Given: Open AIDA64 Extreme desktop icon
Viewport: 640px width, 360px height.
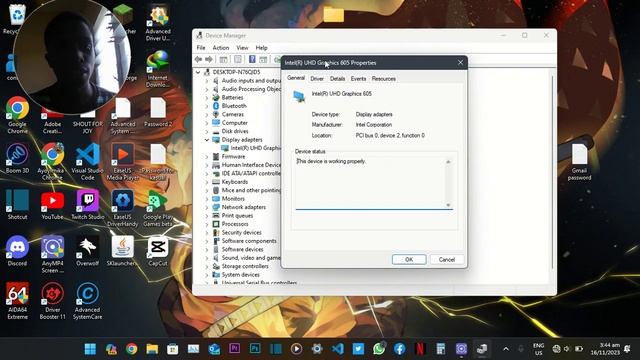Looking at the screenshot, I should click(x=17, y=301).
